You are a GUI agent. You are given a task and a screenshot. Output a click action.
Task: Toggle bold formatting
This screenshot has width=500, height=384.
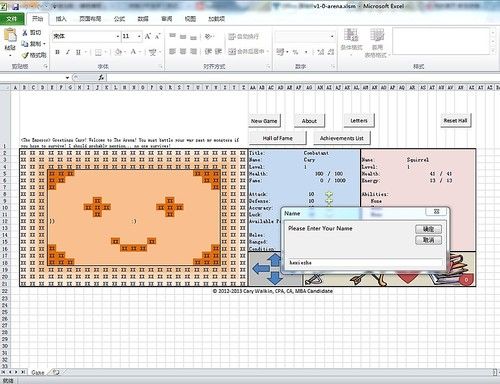[x=57, y=52]
